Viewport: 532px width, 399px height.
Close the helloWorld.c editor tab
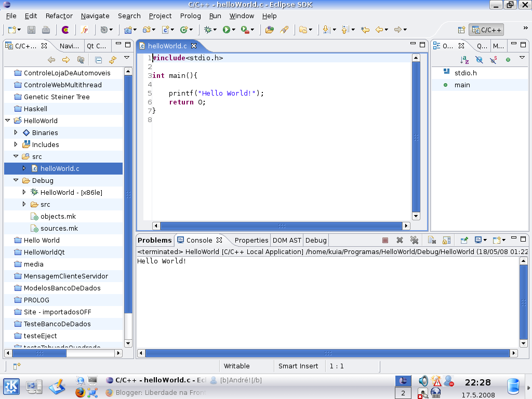point(194,46)
